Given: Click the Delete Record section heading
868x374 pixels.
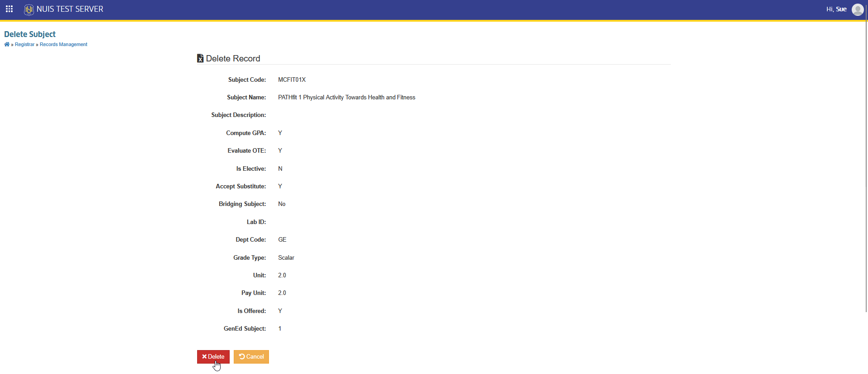Looking at the screenshot, I should pyautogui.click(x=233, y=58).
